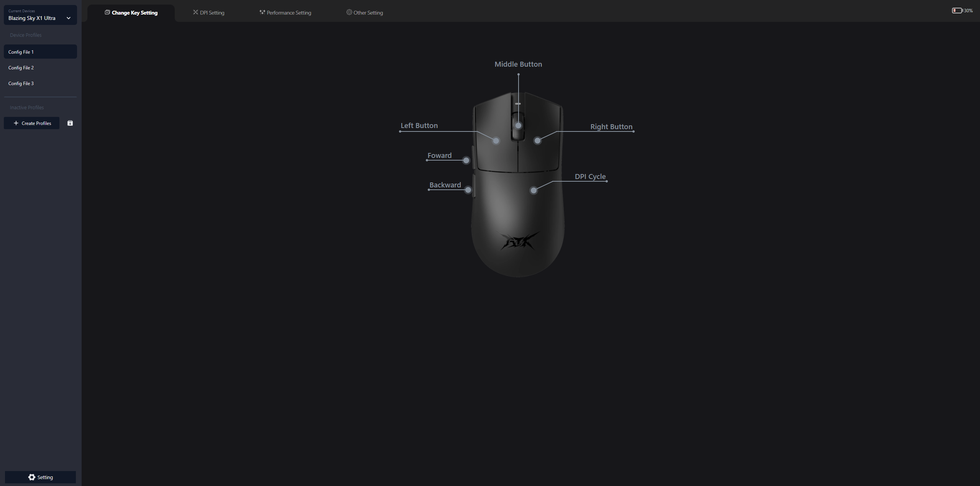Click the DPI Cycle label text
This screenshot has width=980, height=486.
pos(590,177)
